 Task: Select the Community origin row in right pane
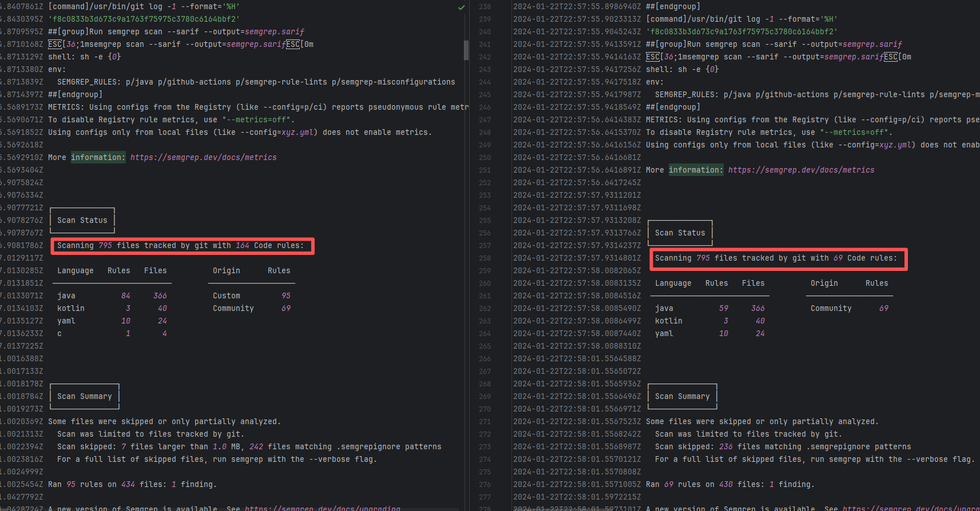[x=848, y=309]
